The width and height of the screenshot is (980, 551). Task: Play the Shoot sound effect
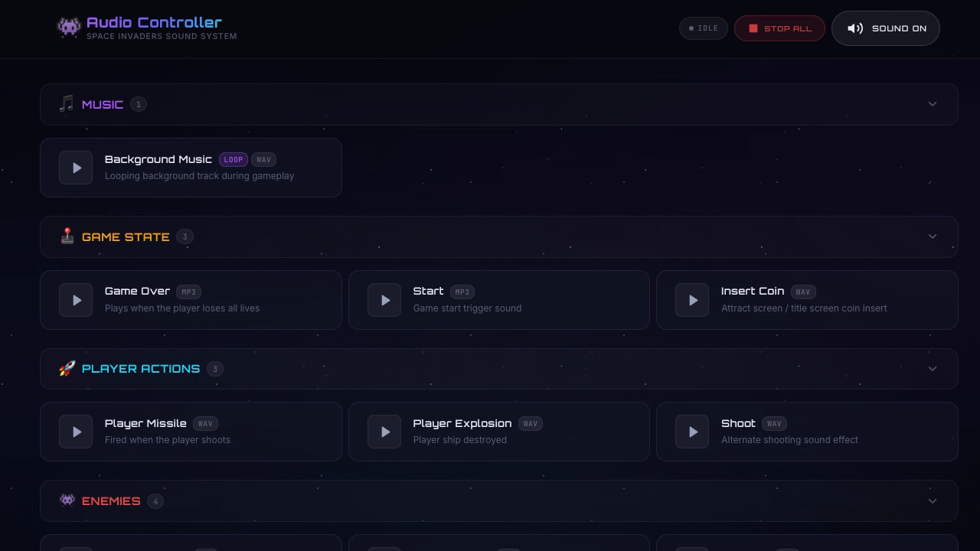point(692,432)
